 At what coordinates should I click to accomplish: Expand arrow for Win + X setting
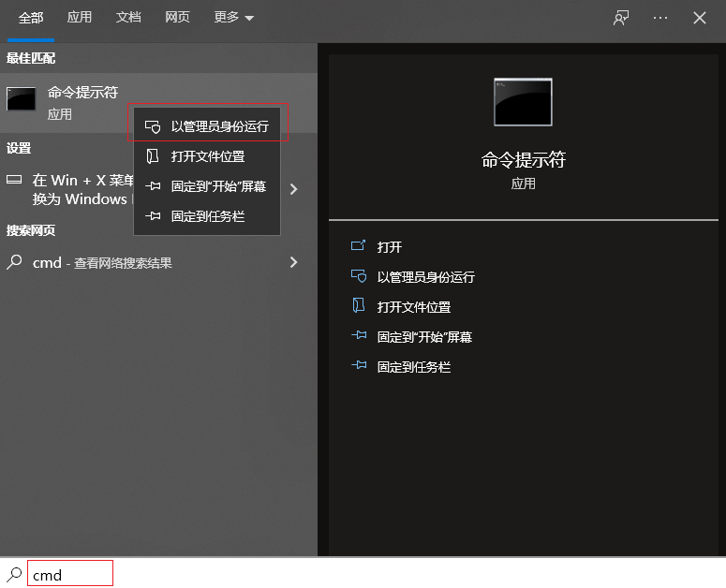293,189
